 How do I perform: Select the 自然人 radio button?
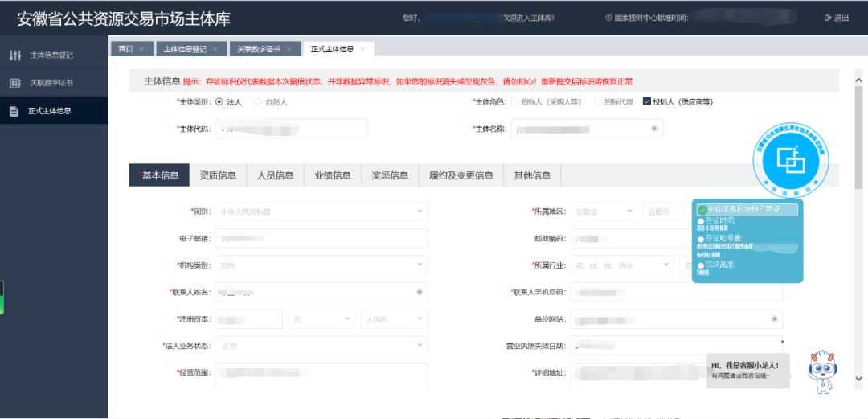coord(258,102)
